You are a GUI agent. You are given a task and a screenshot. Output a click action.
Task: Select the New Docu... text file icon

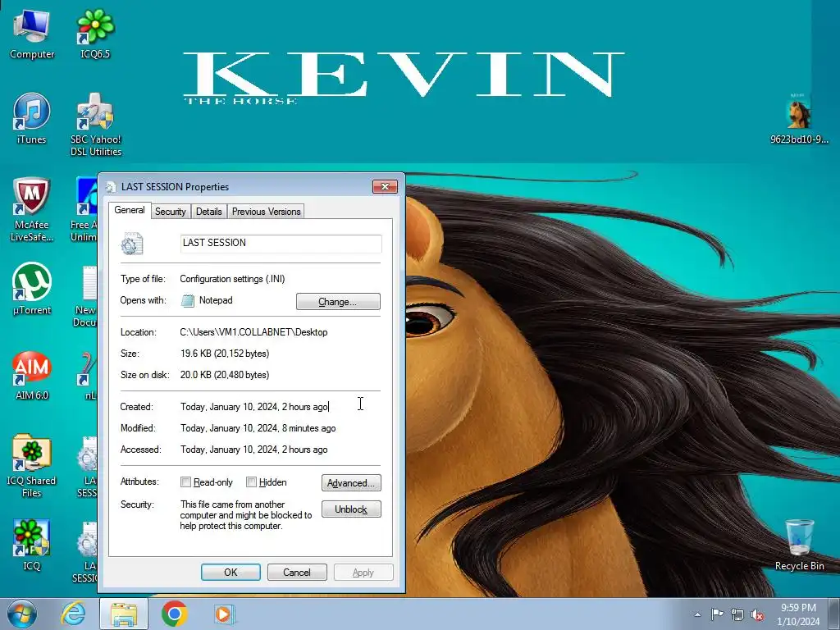[x=85, y=295]
